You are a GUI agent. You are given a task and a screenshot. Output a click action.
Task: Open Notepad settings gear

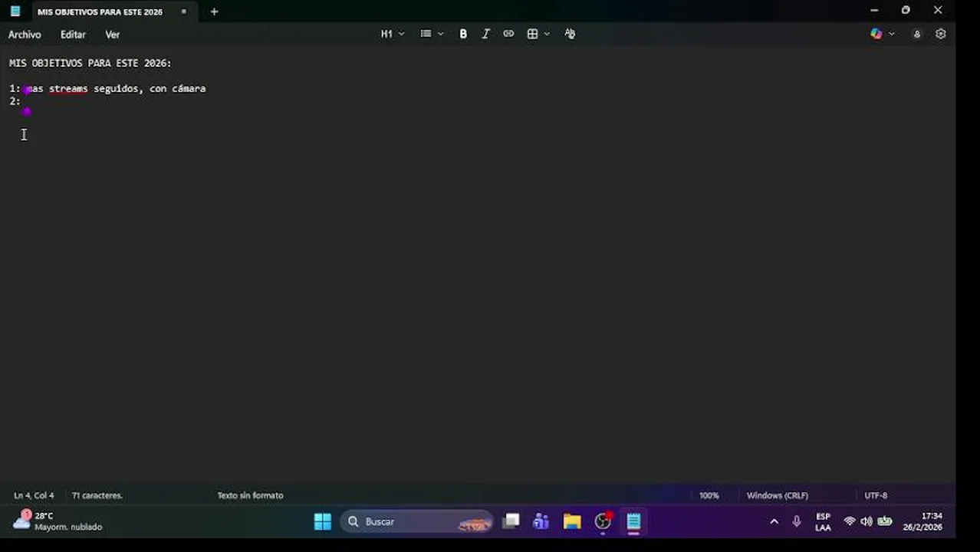point(941,34)
